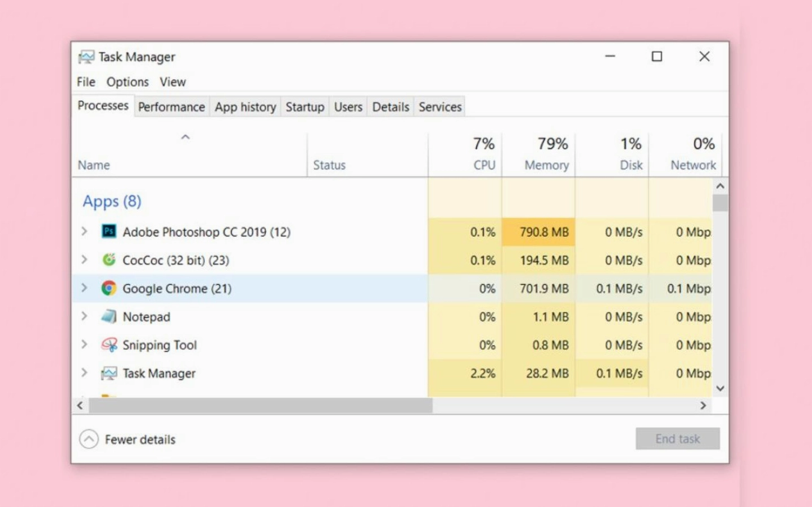
Task: Open the Options menu
Action: coord(127,82)
